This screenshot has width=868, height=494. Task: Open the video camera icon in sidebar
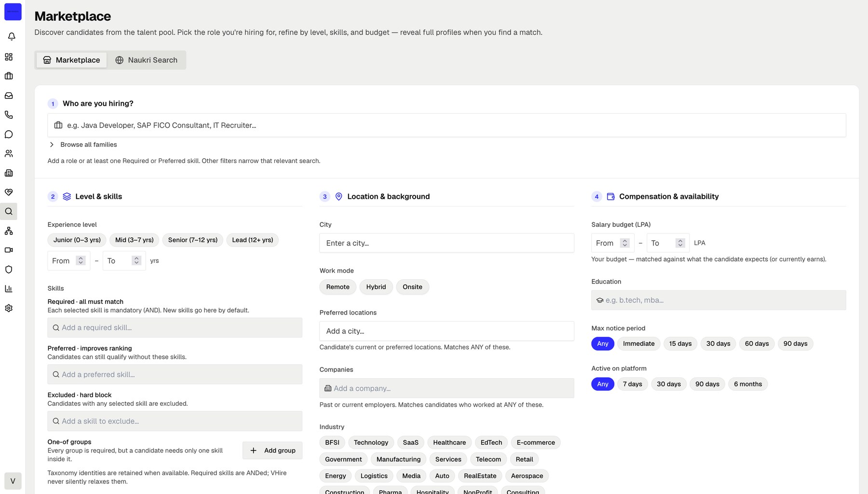[9, 250]
